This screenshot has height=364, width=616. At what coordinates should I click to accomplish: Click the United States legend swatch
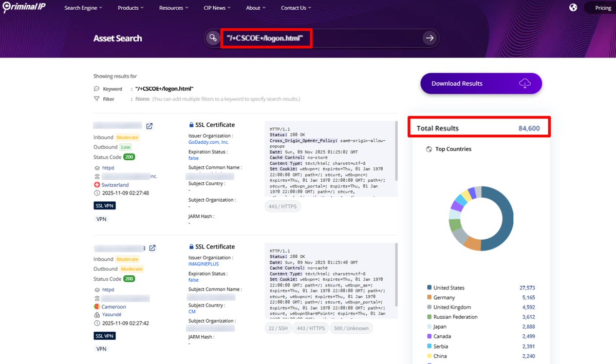[430, 288]
